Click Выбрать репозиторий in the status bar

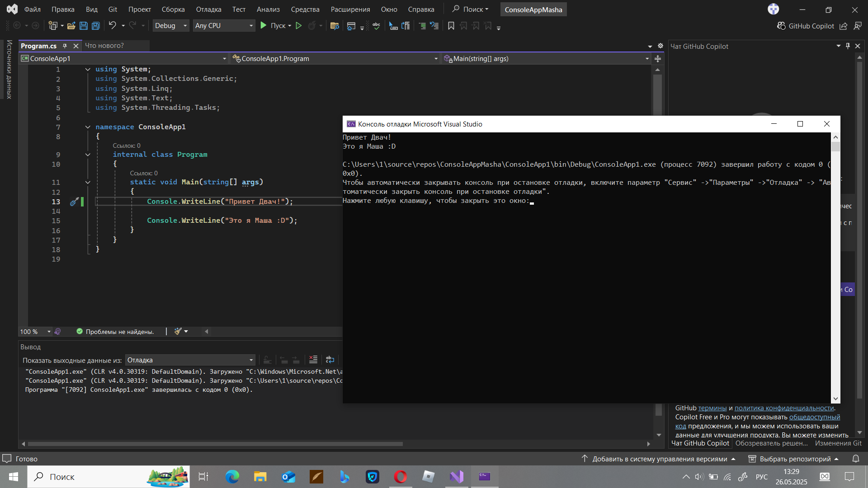(x=794, y=459)
